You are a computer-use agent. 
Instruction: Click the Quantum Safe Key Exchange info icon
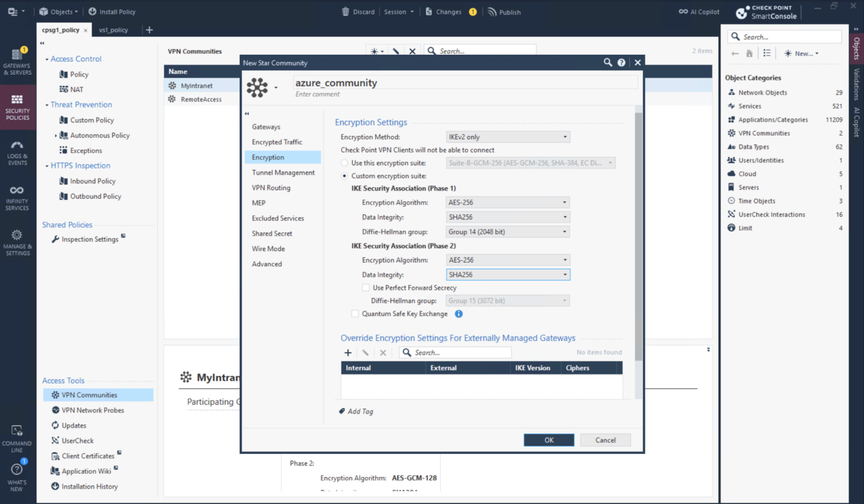pyautogui.click(x=459, y=314)
